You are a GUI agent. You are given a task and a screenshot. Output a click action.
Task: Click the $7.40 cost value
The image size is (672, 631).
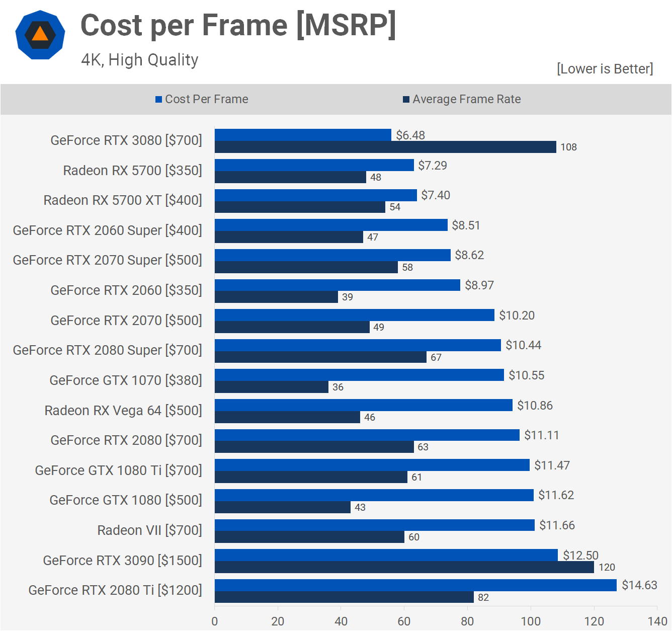point(436,195)
